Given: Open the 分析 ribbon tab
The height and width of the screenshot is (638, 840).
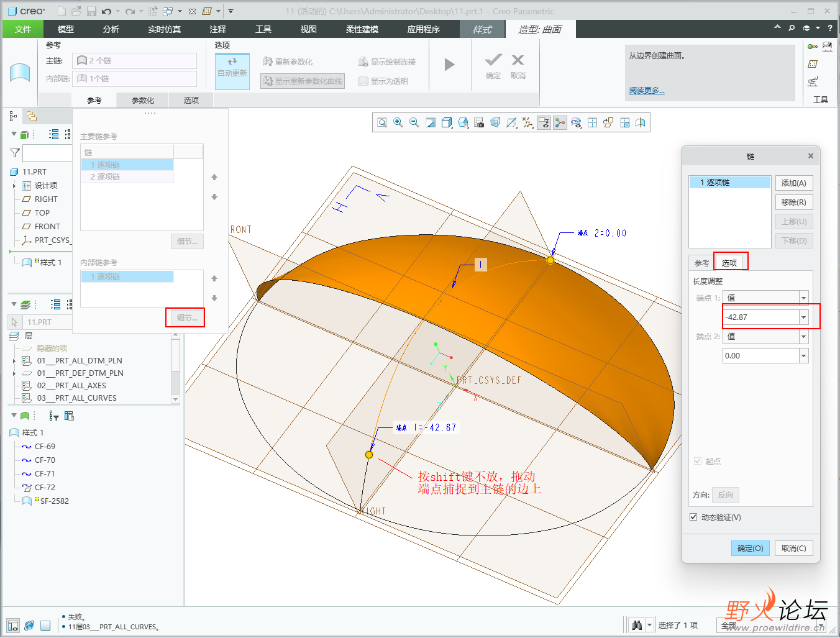Looking at the screenshot, I should pyautogui.click(x=111, y=29).
